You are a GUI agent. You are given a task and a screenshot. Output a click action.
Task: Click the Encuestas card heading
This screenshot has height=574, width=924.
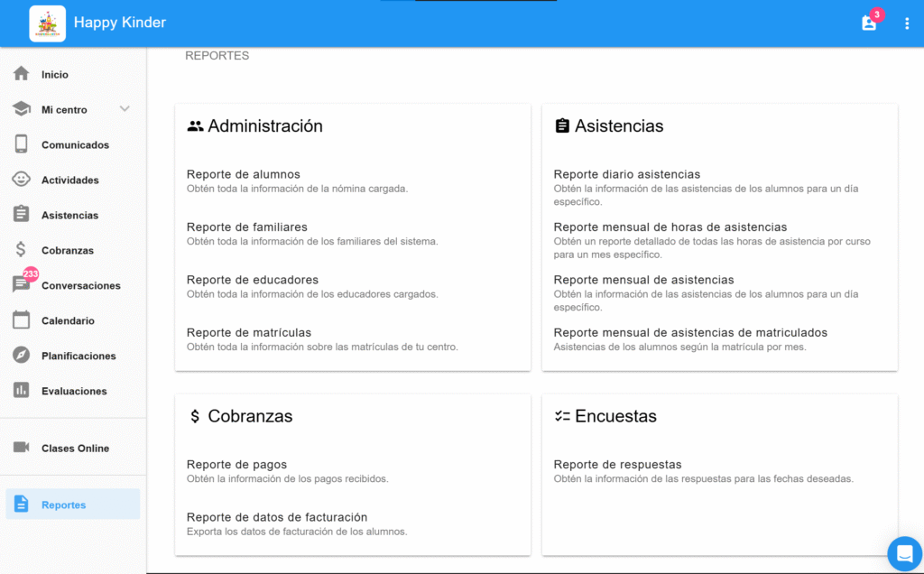point(615,416)
